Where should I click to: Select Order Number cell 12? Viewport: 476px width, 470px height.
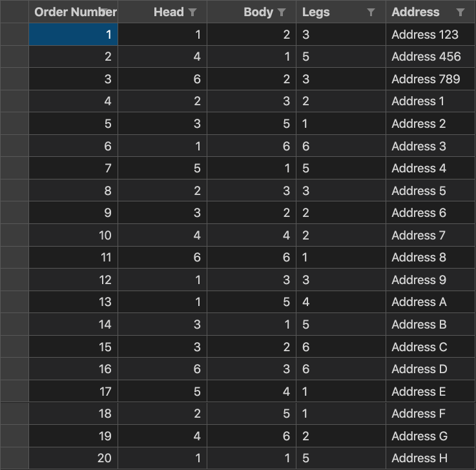pos(74,280)
